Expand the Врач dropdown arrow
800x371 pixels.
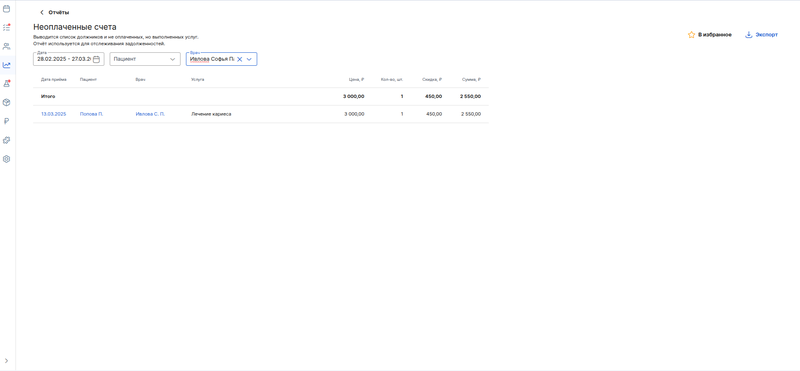click(249, 59)
